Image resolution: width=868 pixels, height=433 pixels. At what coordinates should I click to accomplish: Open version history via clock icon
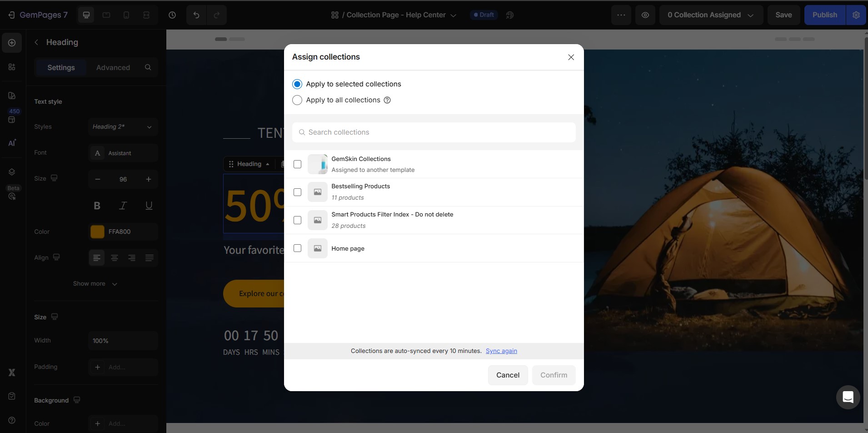(x=172, y=15)
